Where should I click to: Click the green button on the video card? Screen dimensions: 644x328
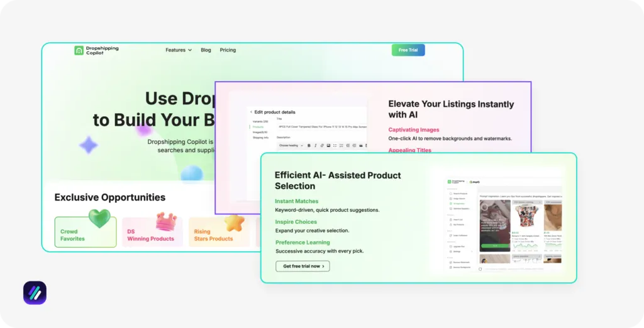(495, 246)
